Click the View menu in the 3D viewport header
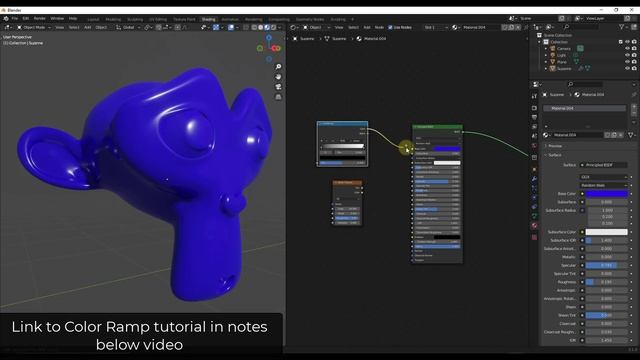This screenshot has width=640, height=360. click(x=60, y=27)
